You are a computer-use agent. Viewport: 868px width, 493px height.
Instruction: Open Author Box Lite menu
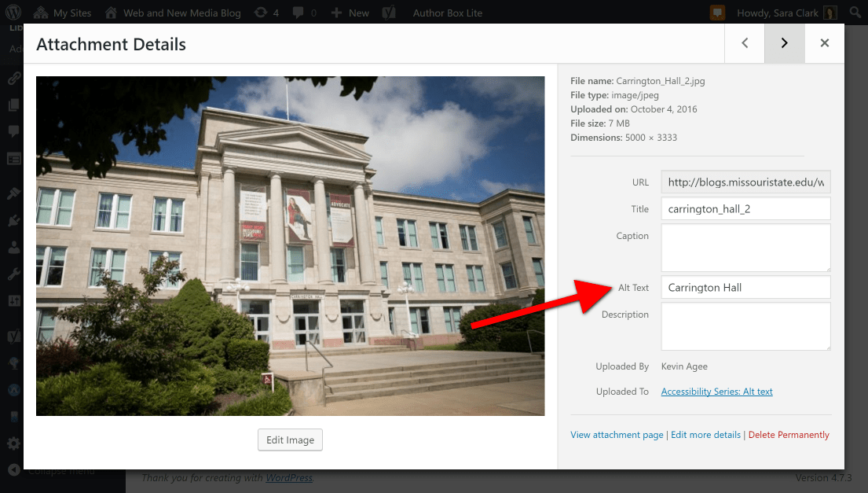447,13
